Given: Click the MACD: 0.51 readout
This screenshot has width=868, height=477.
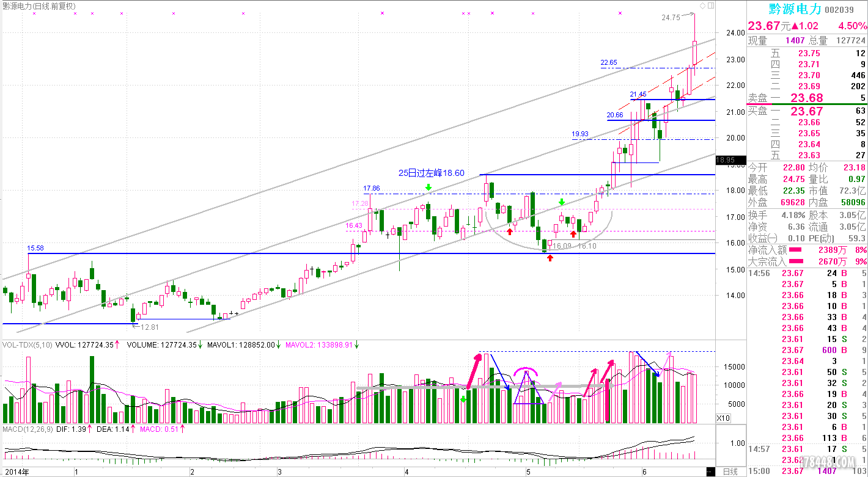Looking at the screenshot, I should 160,429.
